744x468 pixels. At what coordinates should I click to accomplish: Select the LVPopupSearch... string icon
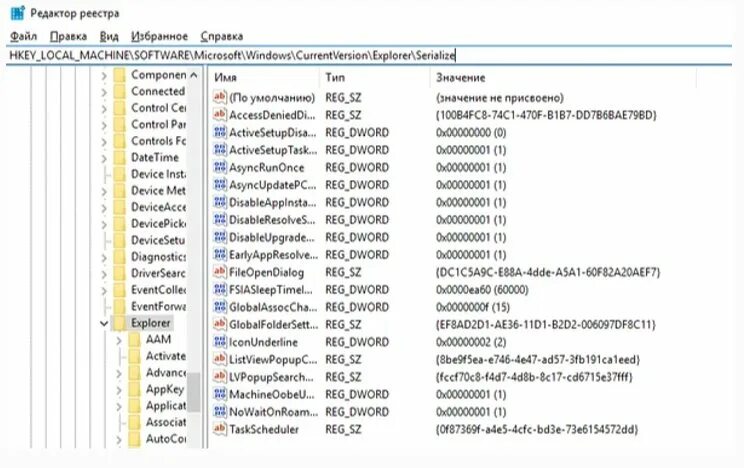tap(220, 377)
